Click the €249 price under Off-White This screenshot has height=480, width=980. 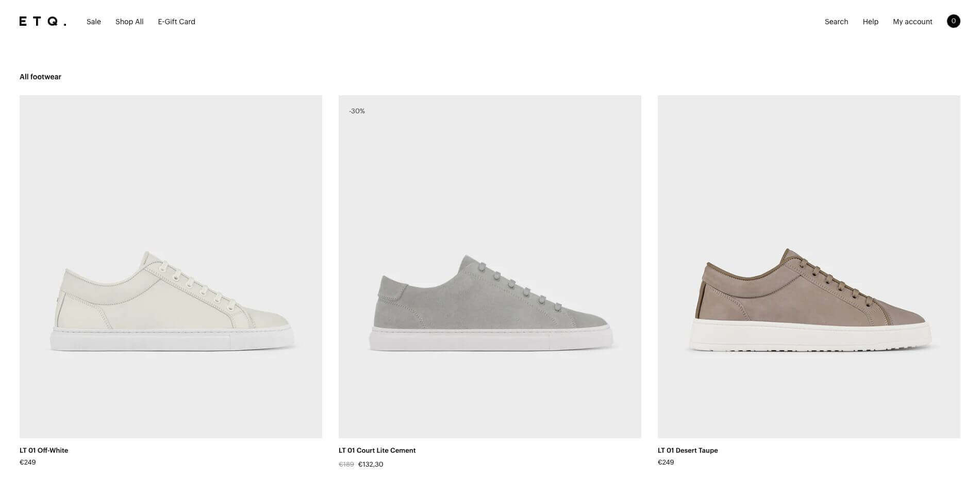[28, 462]
